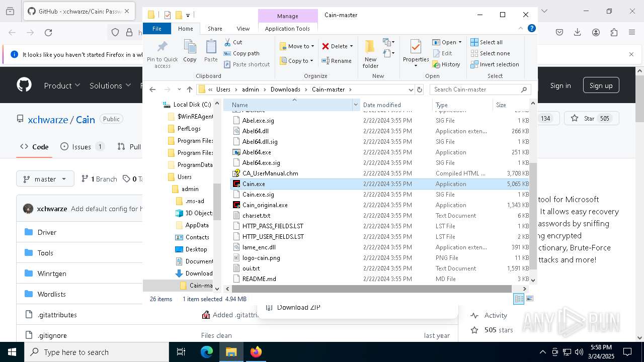Select Cain_original.exe in file list
644x362 pixels.
click(x=265, y=205)
